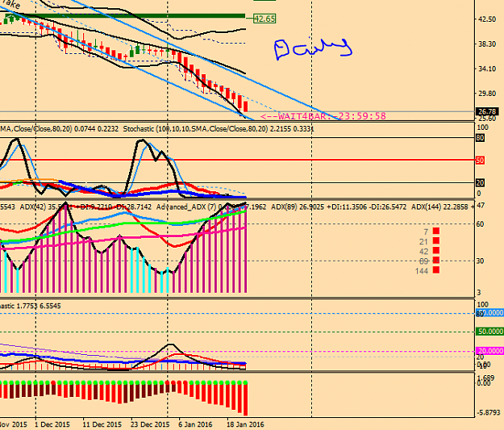Click the green 50.0000 level label

489,332
